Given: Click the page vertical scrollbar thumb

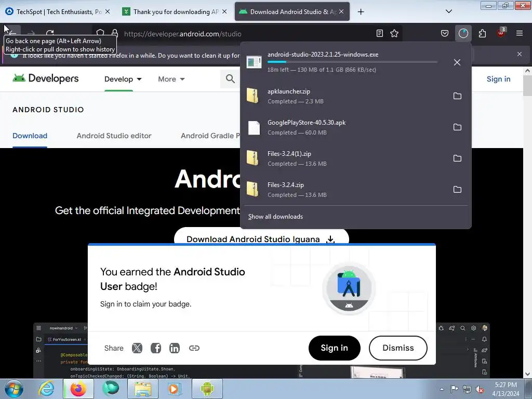Looking at the screenshot, I should point(527,86).
